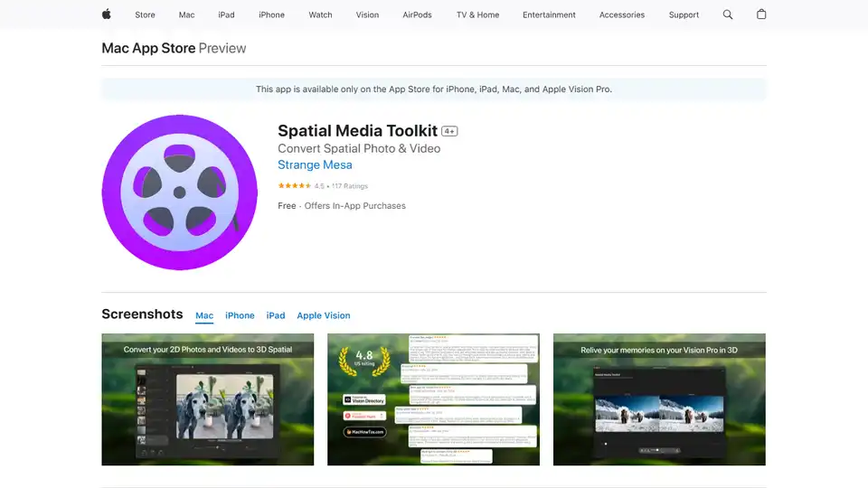The height and width of the screenshot is (488, 868).
Task: Open the iPhone navigation item
Action: click(272, 15)
